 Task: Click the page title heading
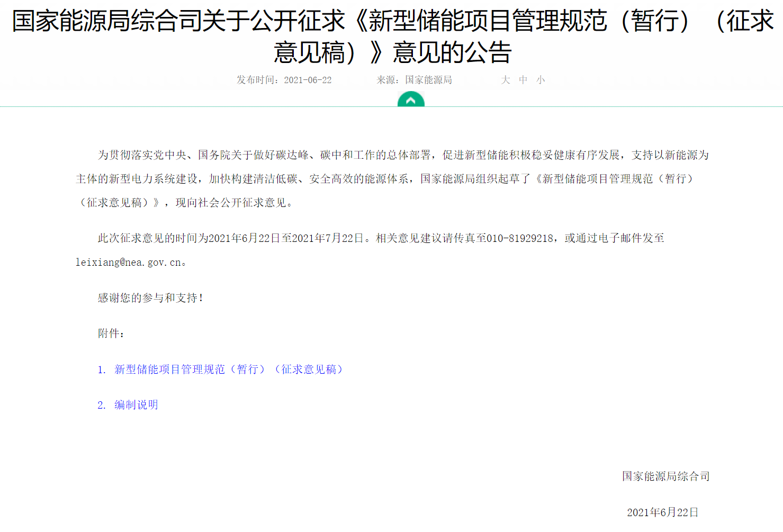[392, 37]
